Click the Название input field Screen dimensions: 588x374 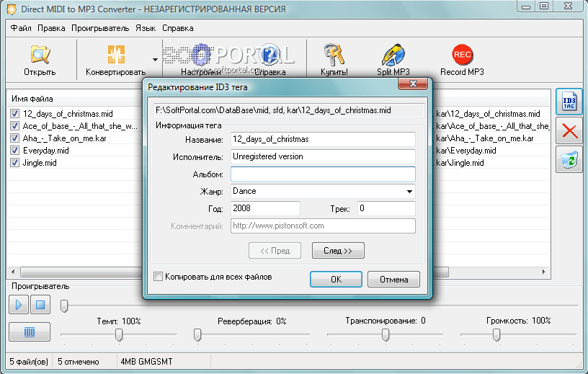coord(323,139)
